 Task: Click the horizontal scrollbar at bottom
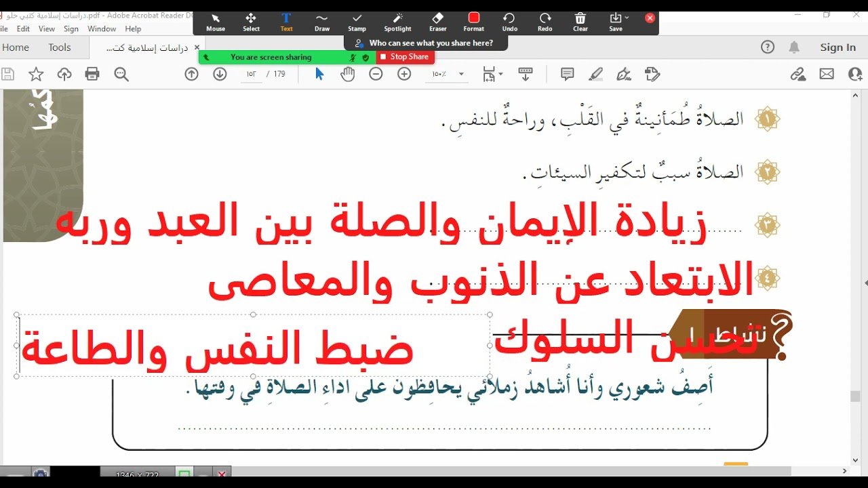(512, 470)
